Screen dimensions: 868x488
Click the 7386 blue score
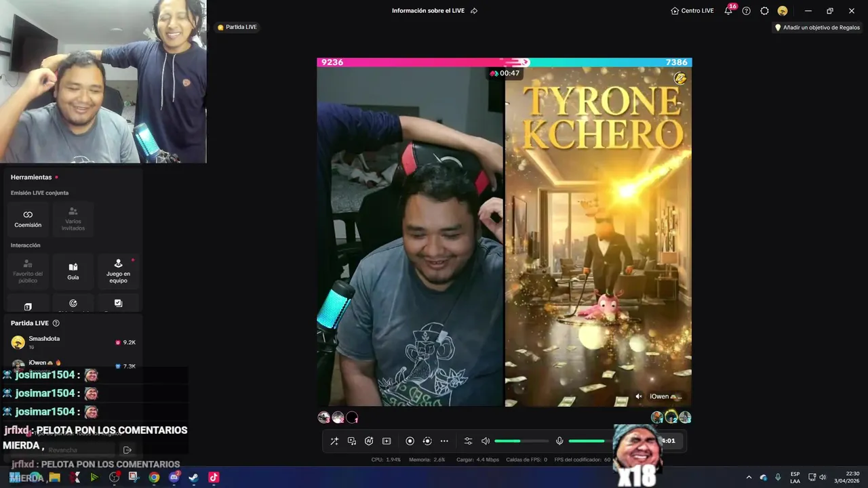(677, 62)
